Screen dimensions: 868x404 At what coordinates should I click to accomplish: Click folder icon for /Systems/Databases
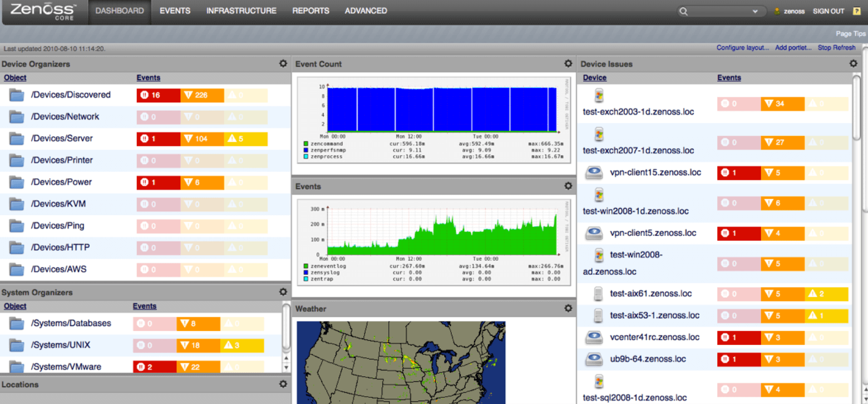(x=17, y=323)
